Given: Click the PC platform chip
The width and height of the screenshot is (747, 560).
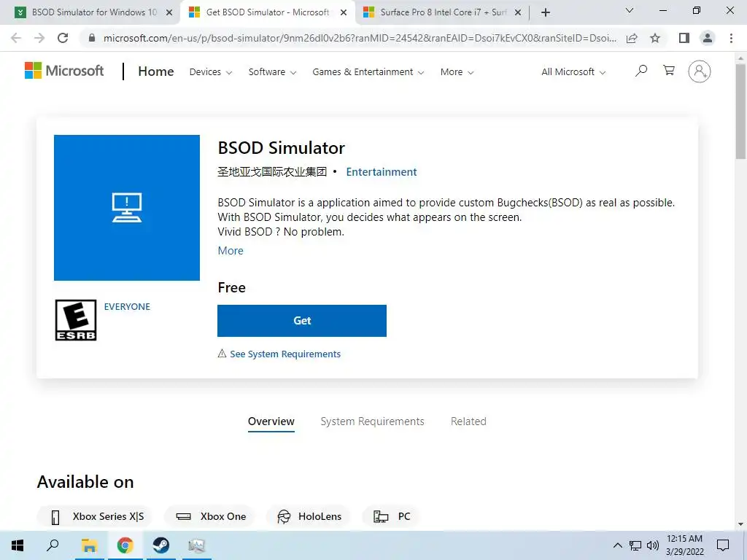Looking at the screenshot, I should [392, 516].
